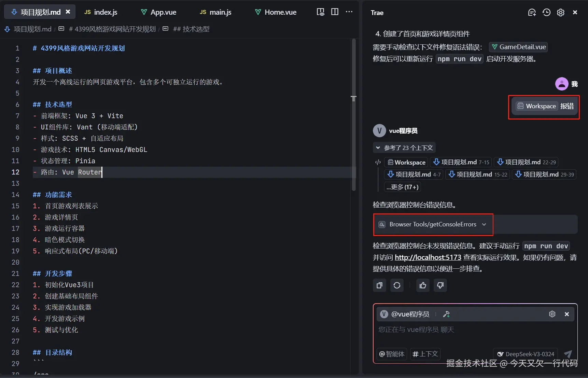The image size is (588, 378).
Task: Open the Workspace context reference chip
Action: pyautogui.click(x=406, y=163)
